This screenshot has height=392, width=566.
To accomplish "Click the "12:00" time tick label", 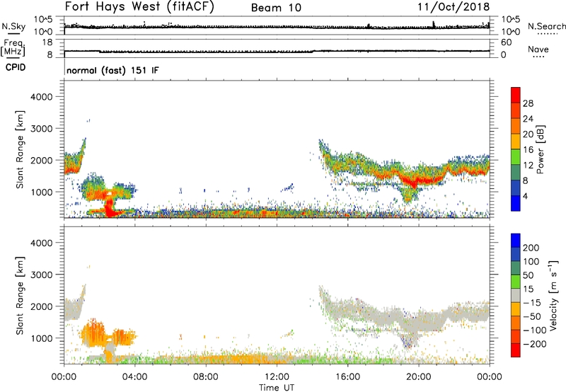I will pos(277,377).
